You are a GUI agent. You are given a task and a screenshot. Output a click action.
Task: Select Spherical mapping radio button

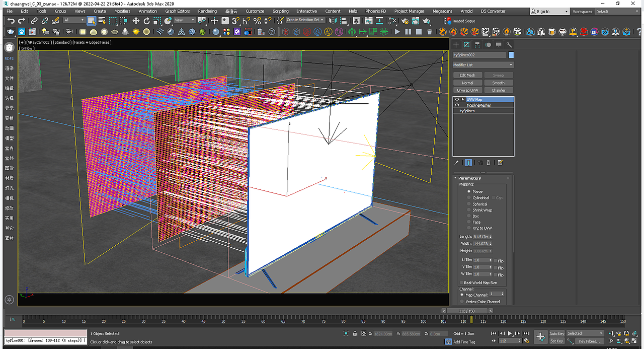point(469,204)
